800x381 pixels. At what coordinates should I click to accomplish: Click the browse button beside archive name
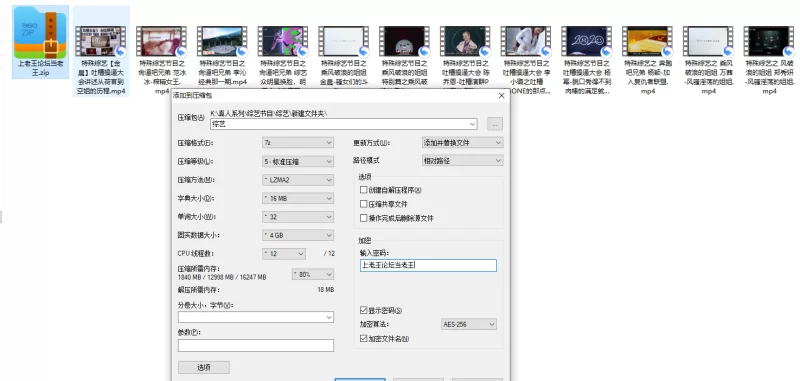click(x=495, y=124)
